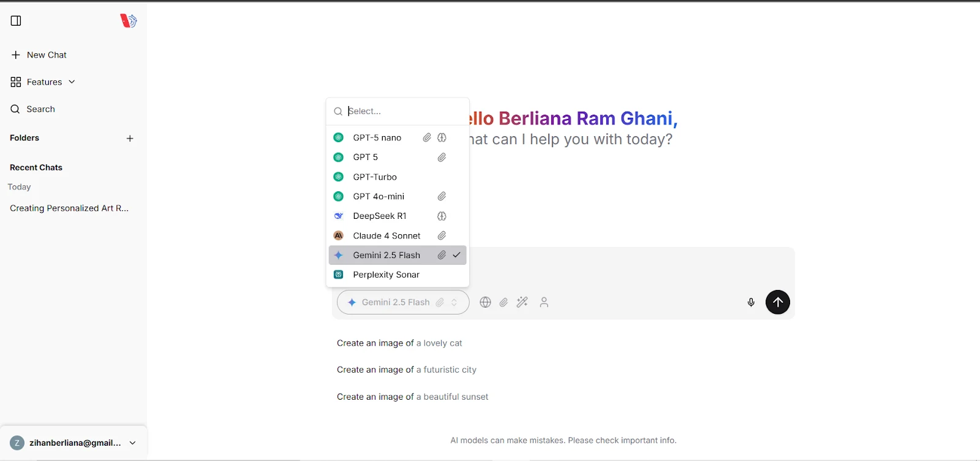Select the checked Gemini 2.5 Flash option

coord(398,255)
